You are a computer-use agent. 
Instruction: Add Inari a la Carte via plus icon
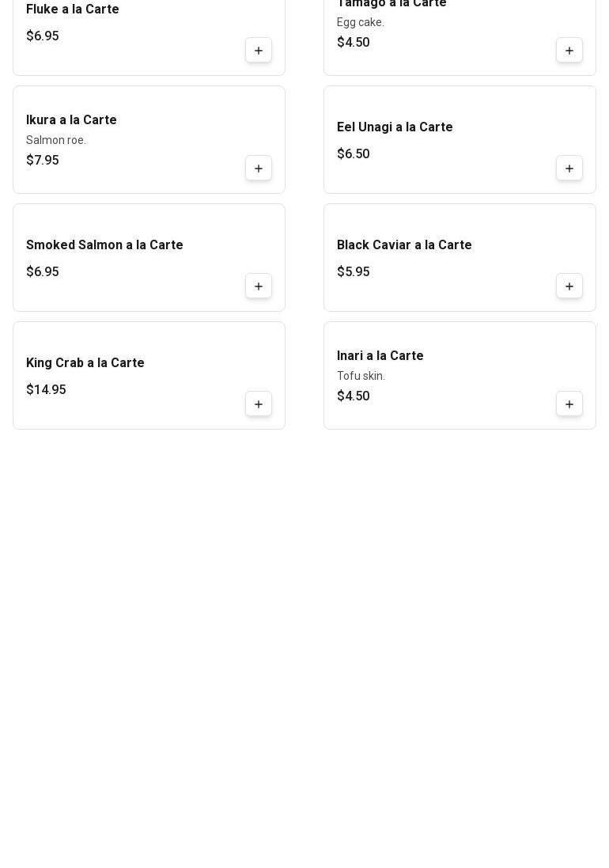coord(569,404)
